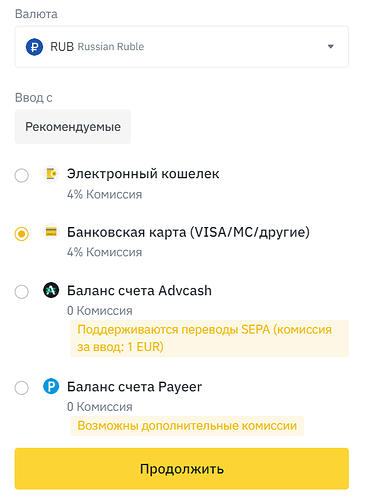Select the Баланс счета Payeer radio button

point(22,388)
